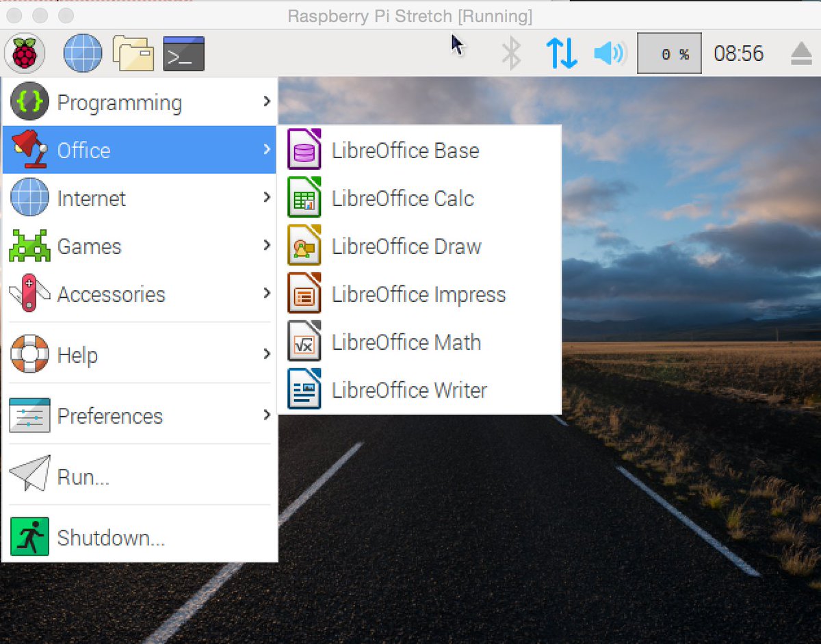The height and width of the screenshot is (644, 821).
Task: Click the Shutdown running man icon
Action: (29, 537)
